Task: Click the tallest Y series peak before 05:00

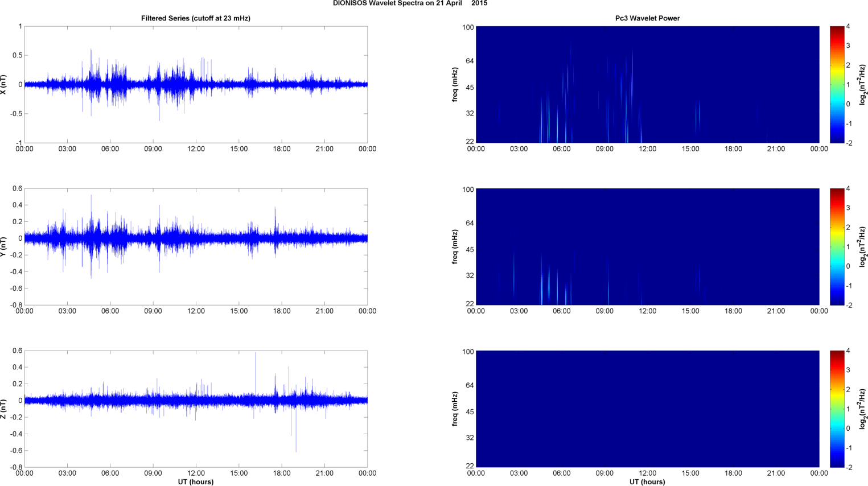Action: pyautogui.click(x=91, y=213)
